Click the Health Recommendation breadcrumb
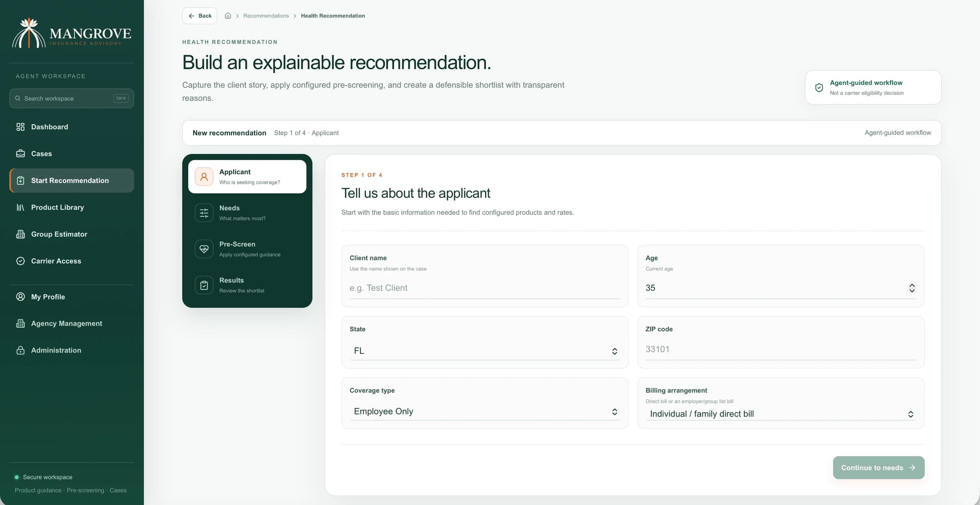This screenshot has height=505, width=980. point(333,16)
